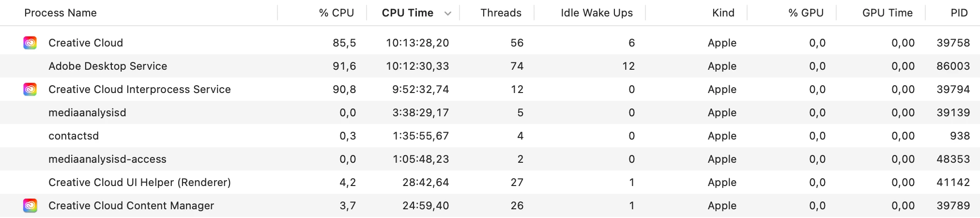Image resolution: width=980 pixels, height=218 pixels.
Task: Click the 91,6 CPU percentage value
Action: [344, 66]
